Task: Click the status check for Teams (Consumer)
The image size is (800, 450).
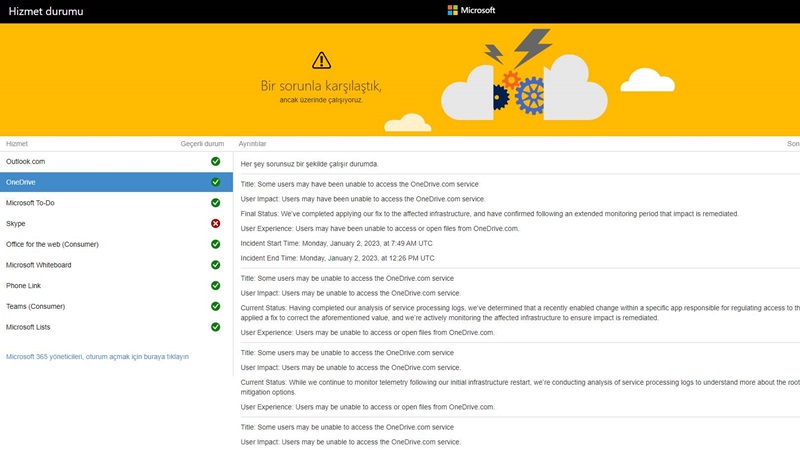Action: pos(216,306)
